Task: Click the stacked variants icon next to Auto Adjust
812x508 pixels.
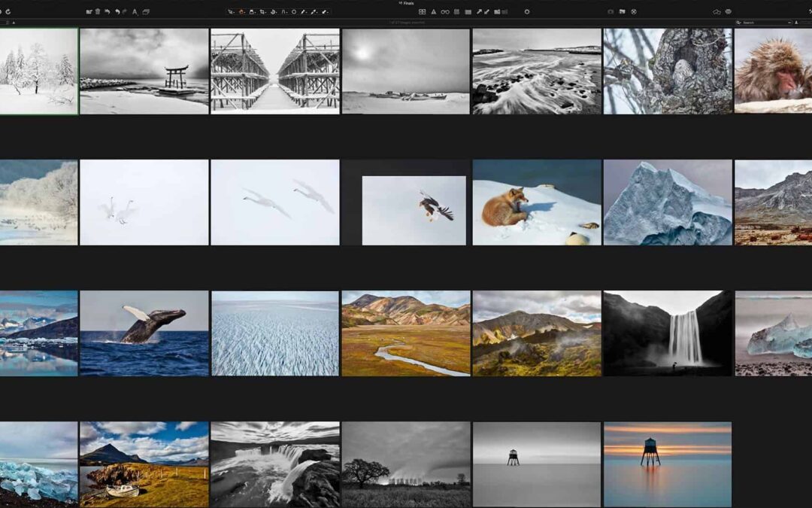Action: click(x=146, y=11)
